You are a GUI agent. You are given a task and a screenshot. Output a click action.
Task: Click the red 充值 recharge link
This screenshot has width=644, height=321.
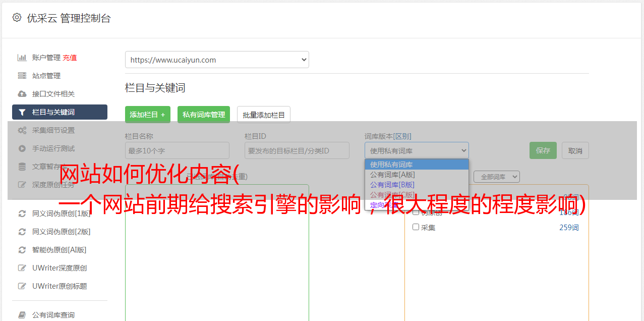point(70,58)
